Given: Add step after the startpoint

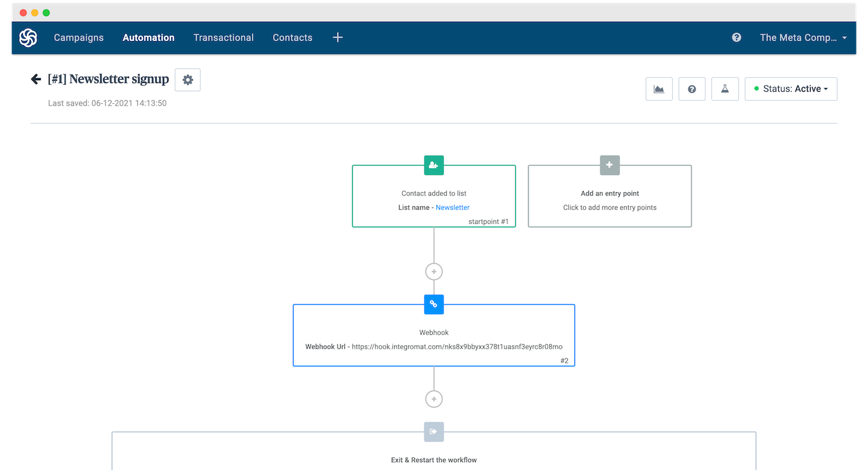Looking at the screenshot, I should [x=434, y=271].
